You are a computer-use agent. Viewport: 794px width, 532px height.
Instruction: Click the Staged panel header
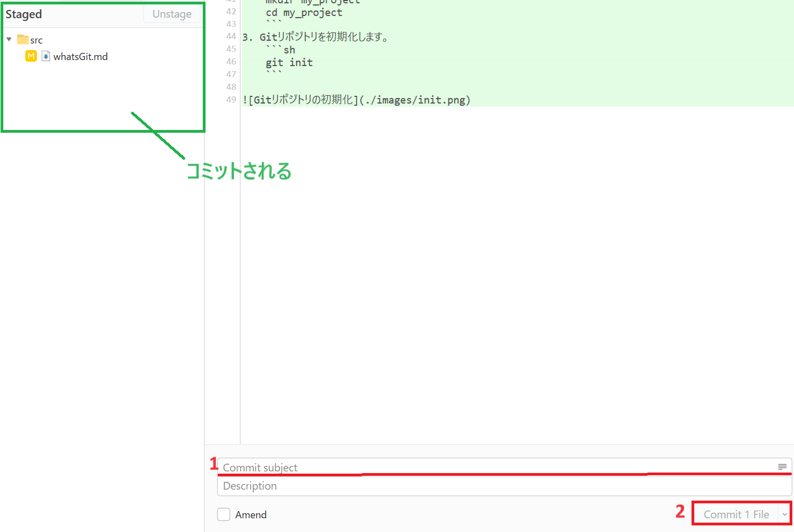coord(24,14)
